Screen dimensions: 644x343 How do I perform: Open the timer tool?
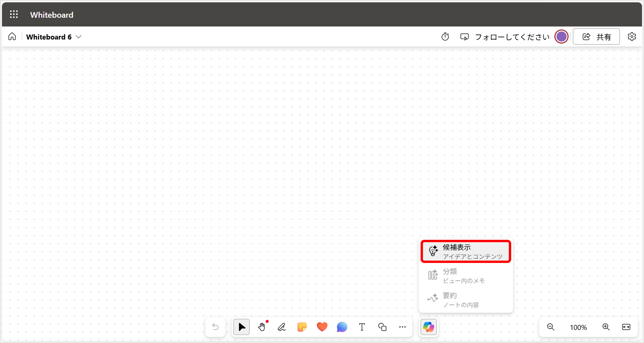coord(445,37)
